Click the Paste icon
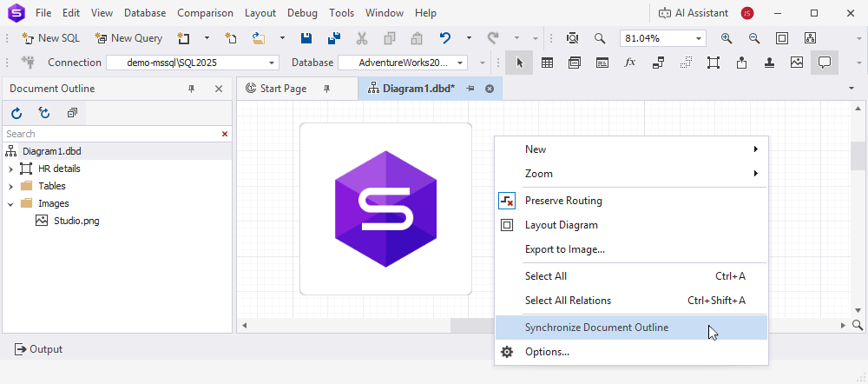The width and height of the screenshot is (868, 384). click(x=417, y=38)
